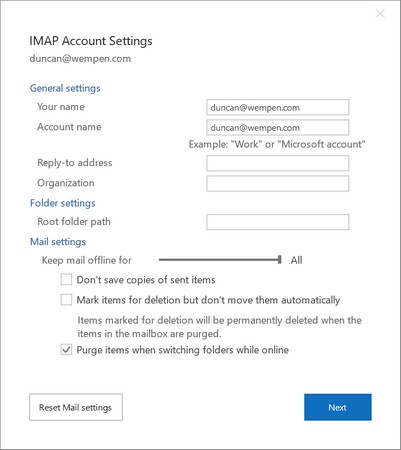Focus the Reply-to address field
The image size is (401, 450).
pos(278,163)
